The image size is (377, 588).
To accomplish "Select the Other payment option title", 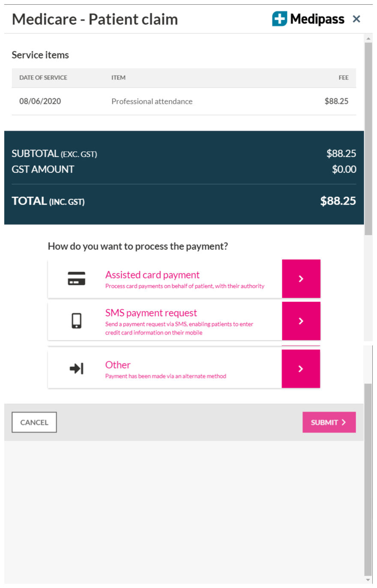I will click(x=118, y=365).
